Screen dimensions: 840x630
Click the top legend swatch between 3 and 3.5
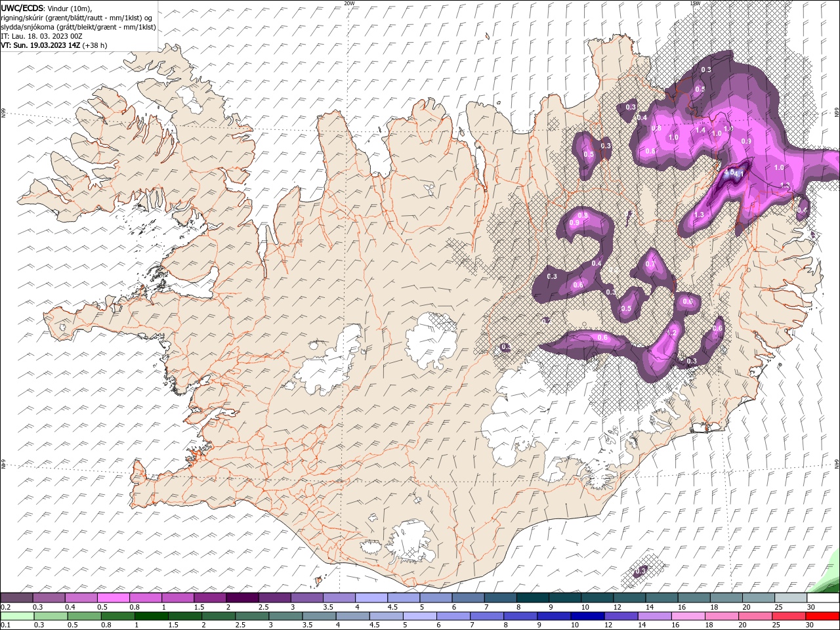coord(306,598)
